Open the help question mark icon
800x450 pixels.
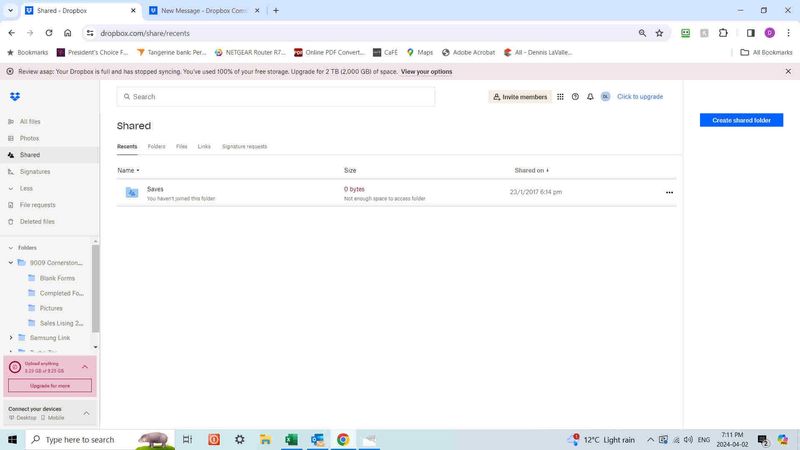pyautogui.click(x=575, y=97)
